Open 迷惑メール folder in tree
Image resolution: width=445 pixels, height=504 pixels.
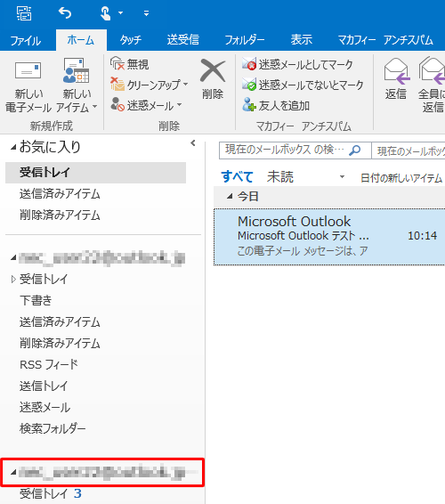pyautogui.click(x=44, y=407)
